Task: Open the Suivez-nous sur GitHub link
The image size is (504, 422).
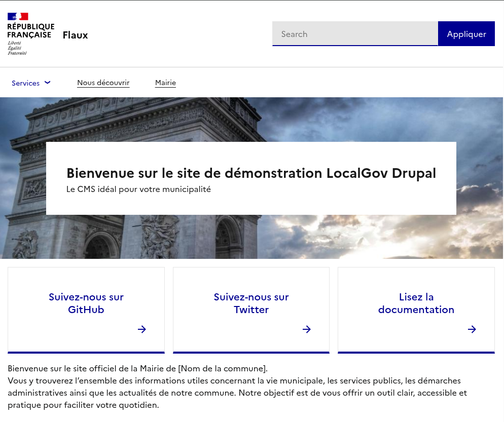Action: (x=86, y=303)
